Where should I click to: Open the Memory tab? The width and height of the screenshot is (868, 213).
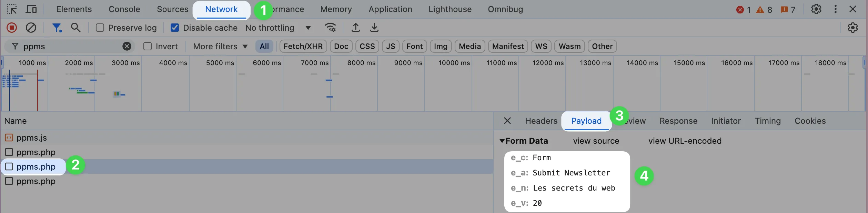[336, 9]
